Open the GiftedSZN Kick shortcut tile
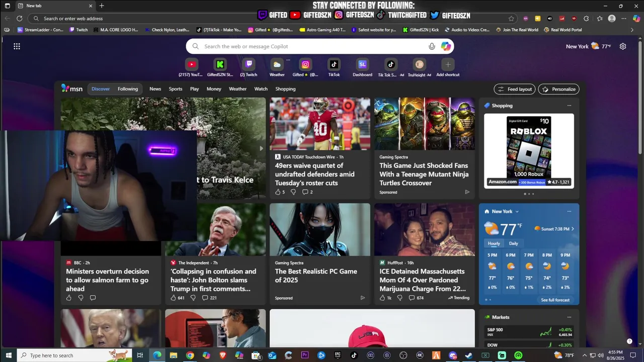The width and height of the screenshot is (644, 362). click(220, 67)
